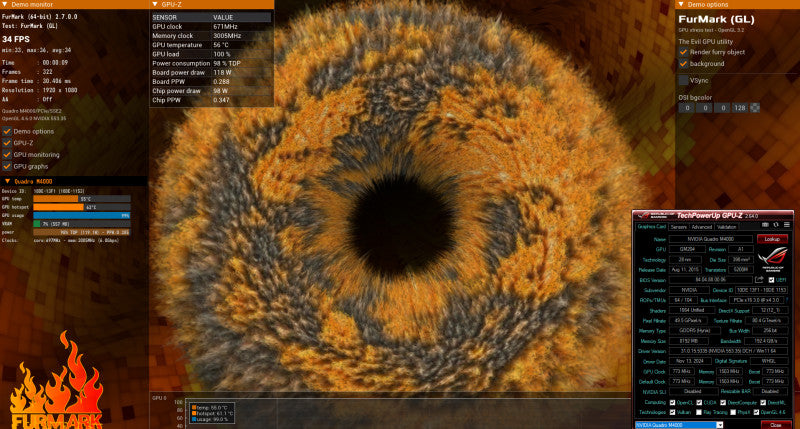
Task: Uncheck Render furry object
Action: 683,52
